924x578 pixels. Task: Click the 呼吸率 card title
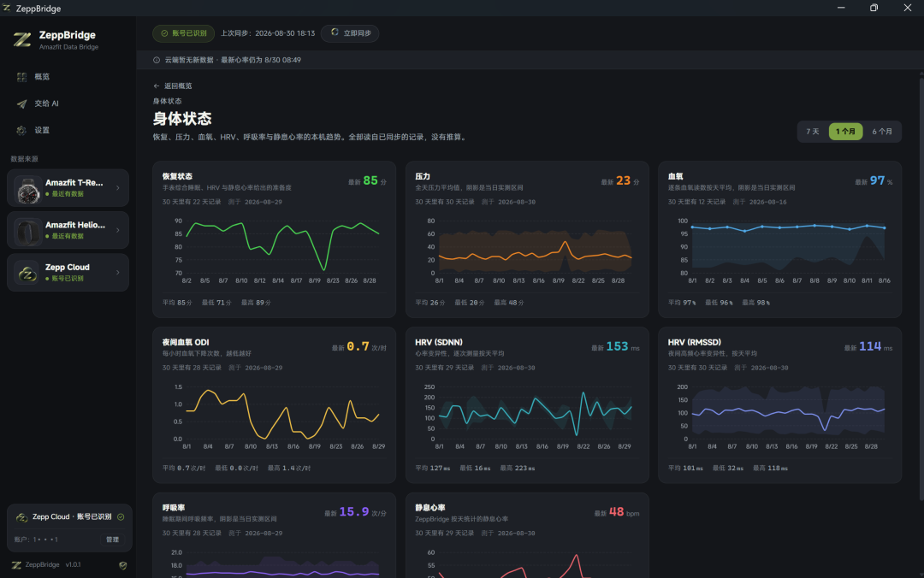pos(174,508)
